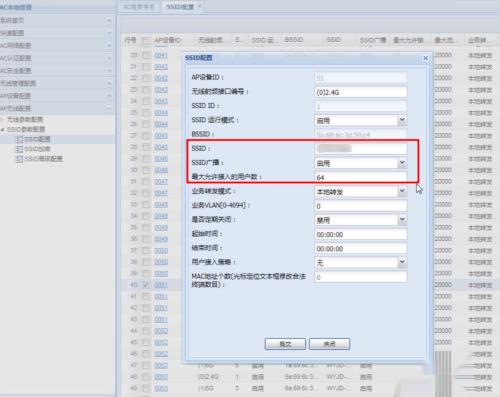Expand the AC网络配置 section plus icon
The image size is (500, 397).
point(109,45)
